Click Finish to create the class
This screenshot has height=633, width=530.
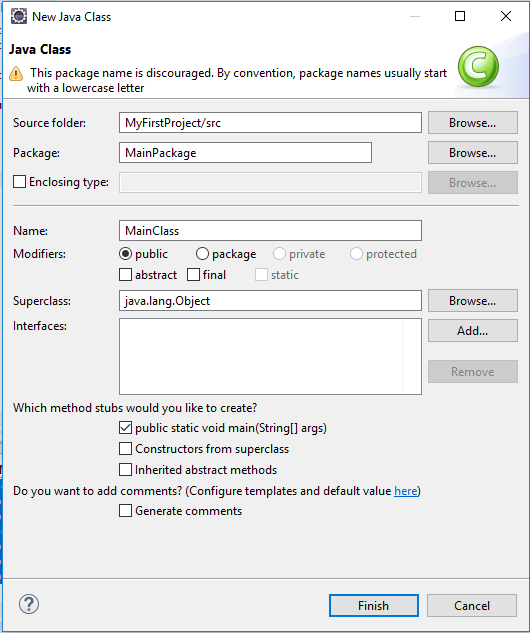374,606
